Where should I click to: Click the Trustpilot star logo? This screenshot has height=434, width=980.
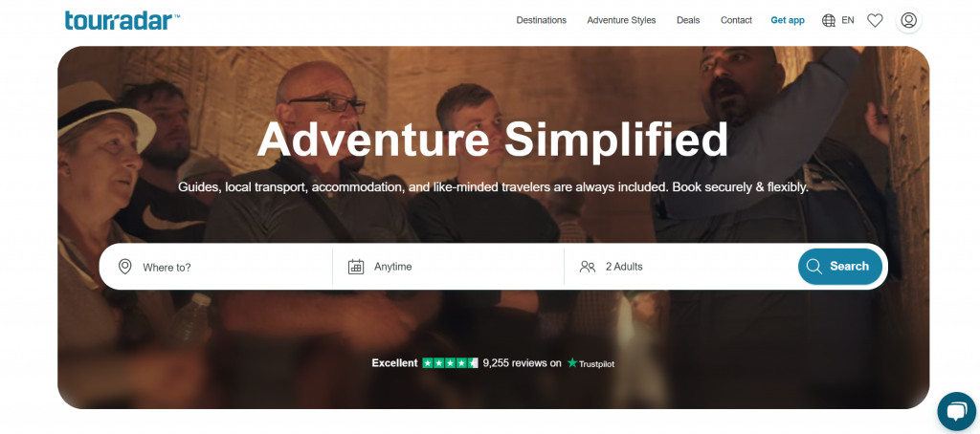[x=572, y=363]
